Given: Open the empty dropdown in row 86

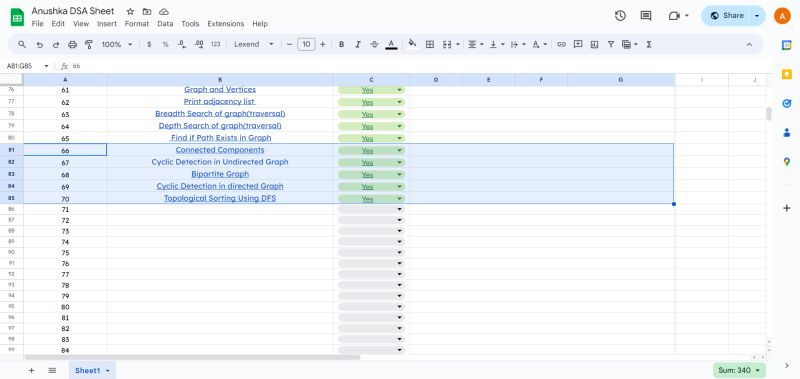Looking at the screenshot, I should tap(371, 210).
